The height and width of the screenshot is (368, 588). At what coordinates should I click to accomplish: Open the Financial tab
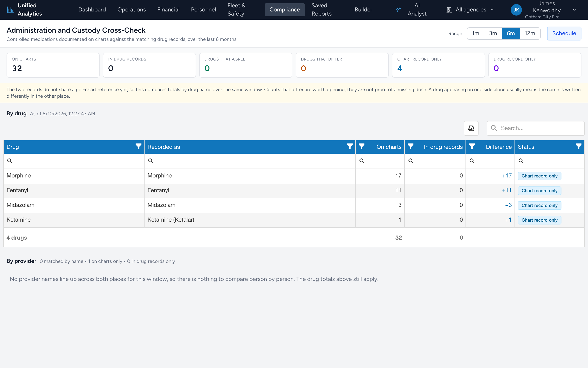tap(168, 10)
